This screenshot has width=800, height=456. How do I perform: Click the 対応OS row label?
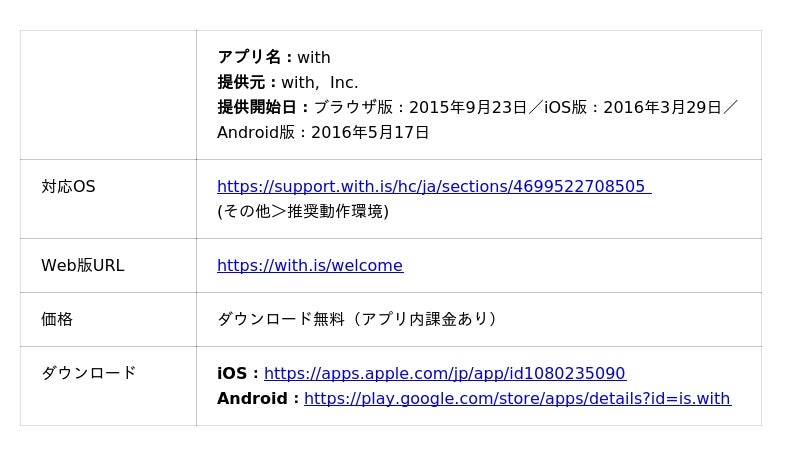[x=68, y=186]
